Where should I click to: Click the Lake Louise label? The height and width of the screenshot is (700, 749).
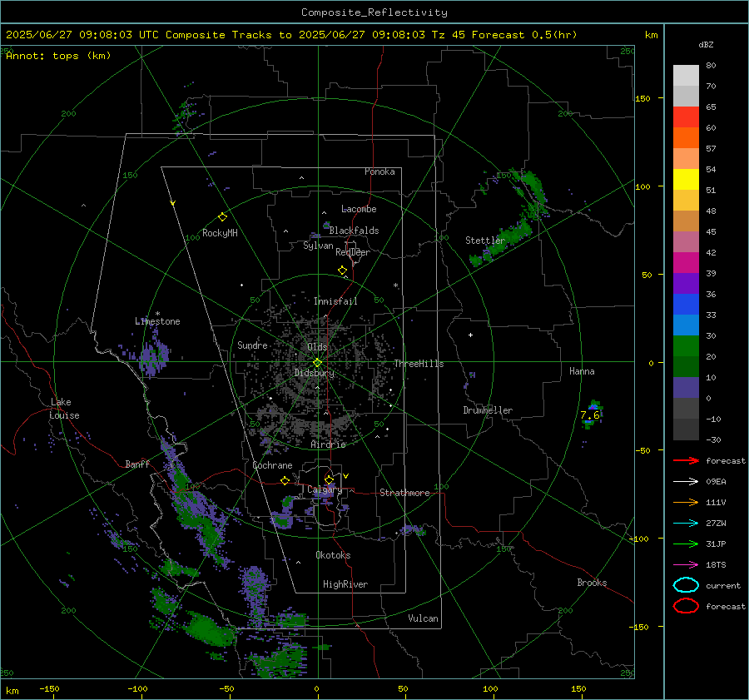[x=64, y=409]
